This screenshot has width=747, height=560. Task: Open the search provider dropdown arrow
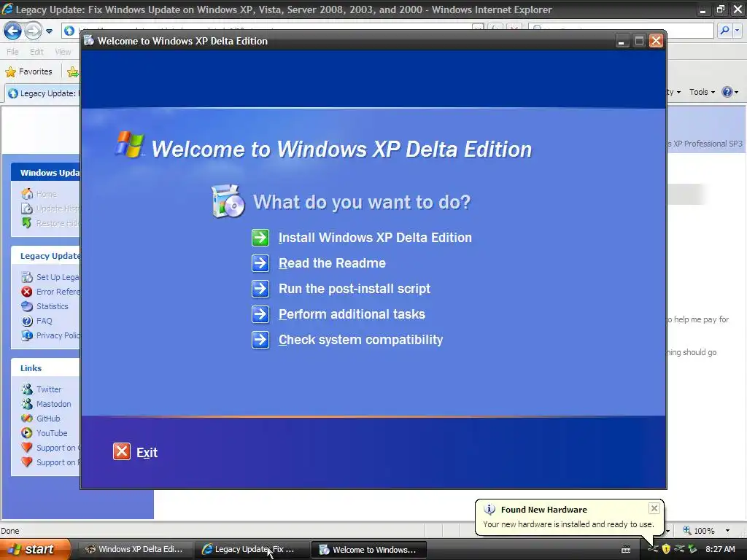click(737, 31)
